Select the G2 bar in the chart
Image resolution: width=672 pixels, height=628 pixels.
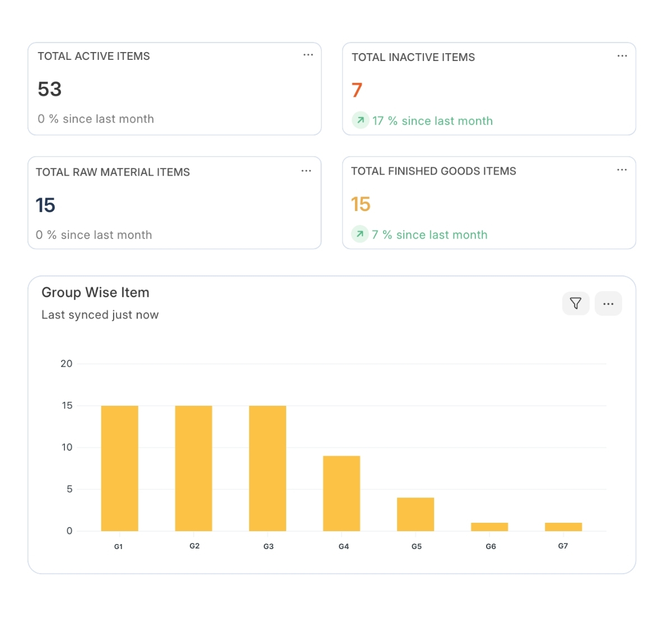click(x=193, y=468)
